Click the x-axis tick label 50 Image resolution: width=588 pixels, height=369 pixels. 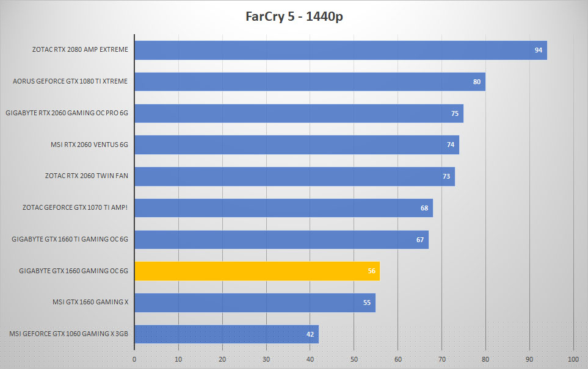pyautogui.click(x=354, y=360)
